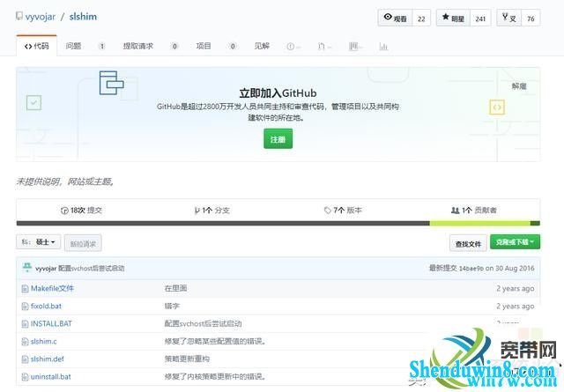Click the pulse icon after 见解

291,47
